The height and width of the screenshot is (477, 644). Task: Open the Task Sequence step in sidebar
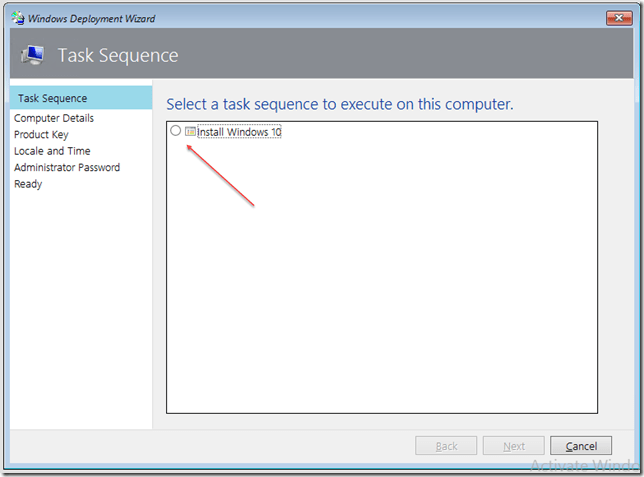[x=53, y=98]
